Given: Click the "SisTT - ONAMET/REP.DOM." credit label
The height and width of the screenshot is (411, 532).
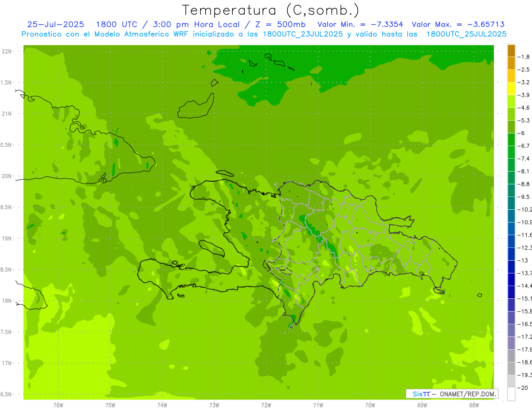Looking at the screenshot, I should [452, 394].
